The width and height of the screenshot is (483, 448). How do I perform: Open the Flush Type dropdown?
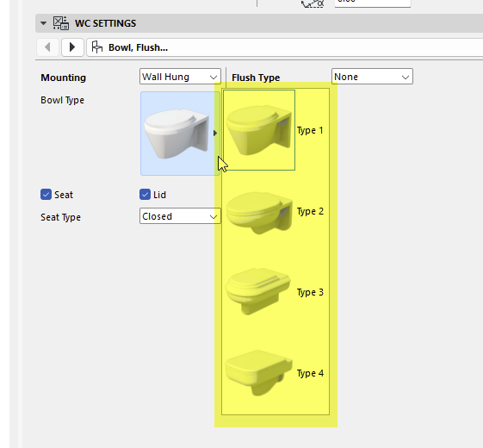point(372,77)
